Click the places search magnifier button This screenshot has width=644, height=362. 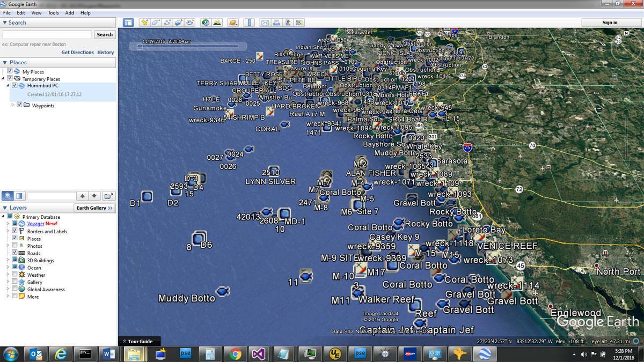click(x=8, y=196)
